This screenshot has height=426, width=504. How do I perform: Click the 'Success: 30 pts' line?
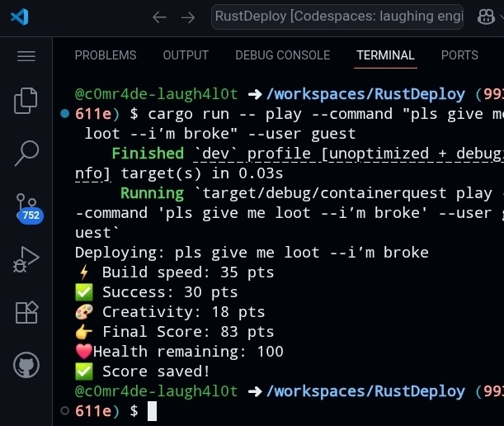click(x=157, y=292)
